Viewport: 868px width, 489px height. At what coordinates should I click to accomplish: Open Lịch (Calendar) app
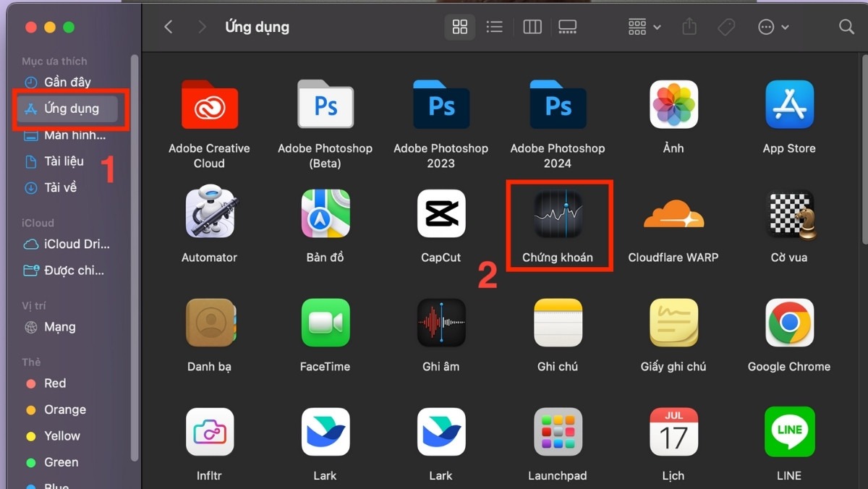pos(673,432)
